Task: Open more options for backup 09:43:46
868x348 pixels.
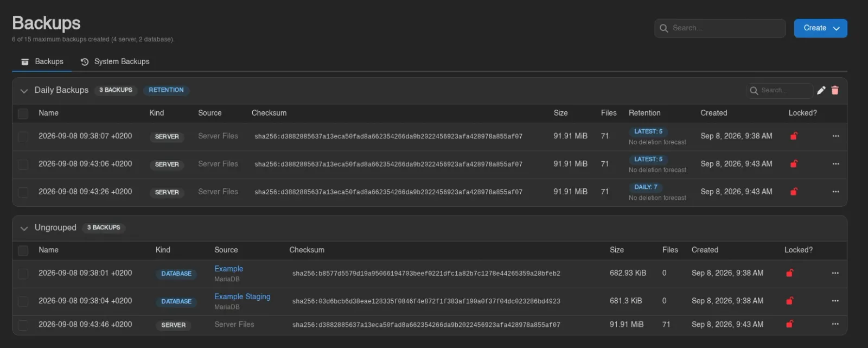Action: pyautogui.click(x=835, y=324)
